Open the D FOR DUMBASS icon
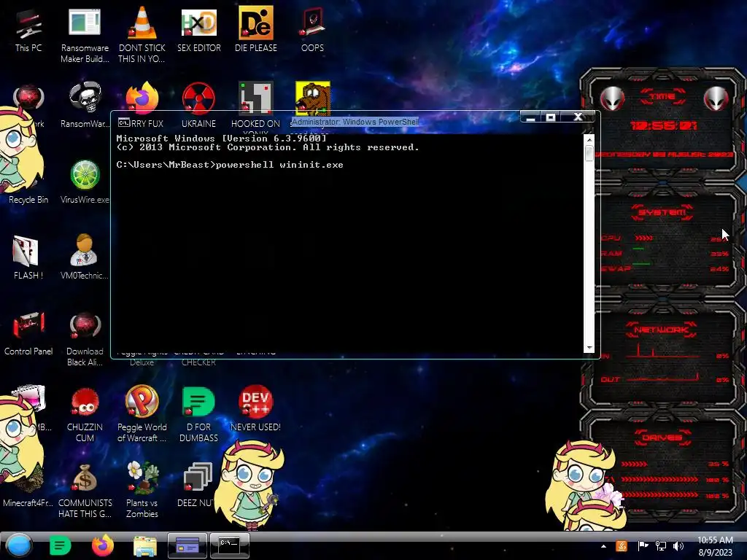747x560 pixels. tap(198, 414)
